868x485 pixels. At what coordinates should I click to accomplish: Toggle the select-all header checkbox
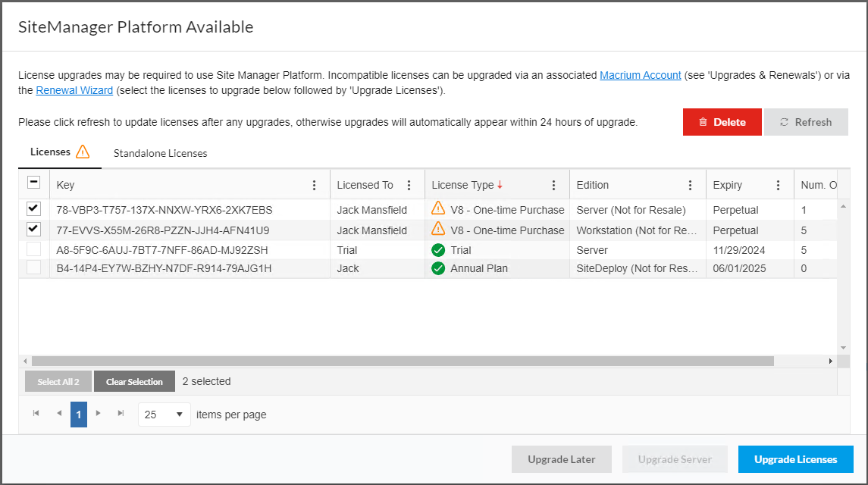click(33, 182)
